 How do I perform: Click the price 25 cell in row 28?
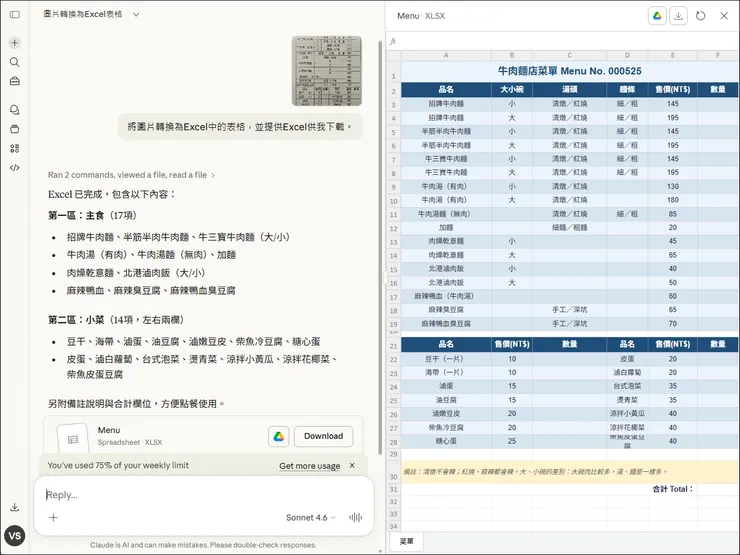pos(512,441)
